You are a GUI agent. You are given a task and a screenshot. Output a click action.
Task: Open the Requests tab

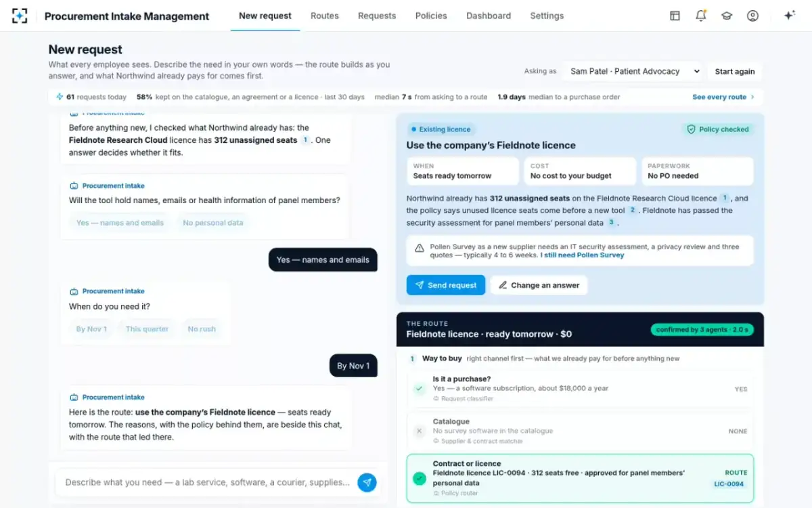[377, 16]
